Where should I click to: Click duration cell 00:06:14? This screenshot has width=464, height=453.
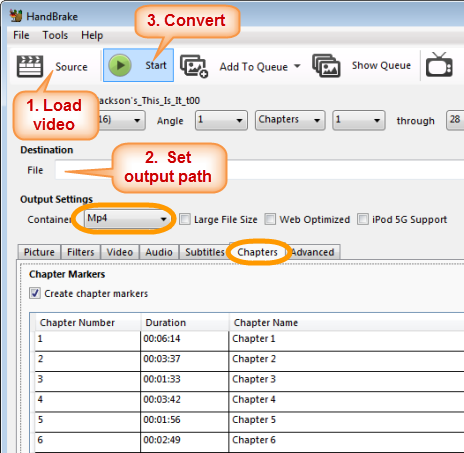185,341
